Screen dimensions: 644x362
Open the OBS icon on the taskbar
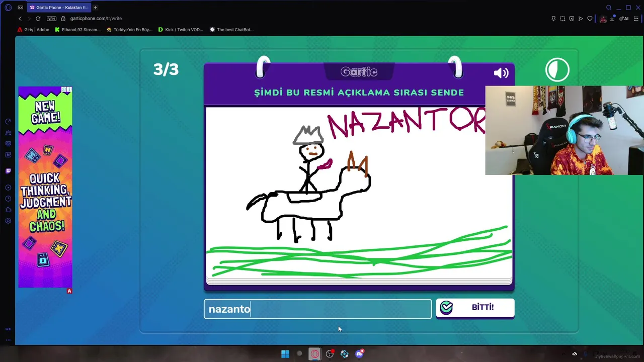(330, 354)
